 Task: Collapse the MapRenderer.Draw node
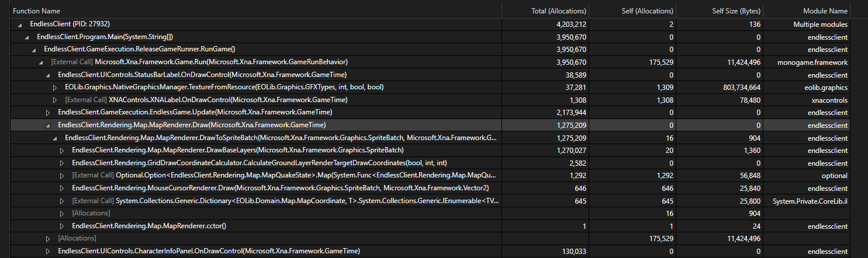[48, 125]
